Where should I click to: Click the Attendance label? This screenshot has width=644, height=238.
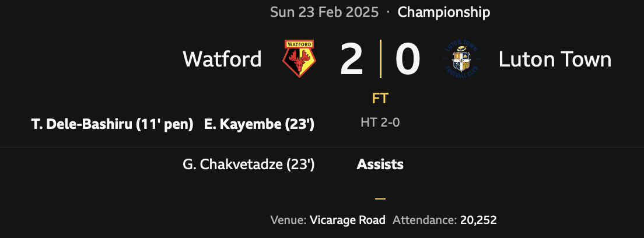424,220
